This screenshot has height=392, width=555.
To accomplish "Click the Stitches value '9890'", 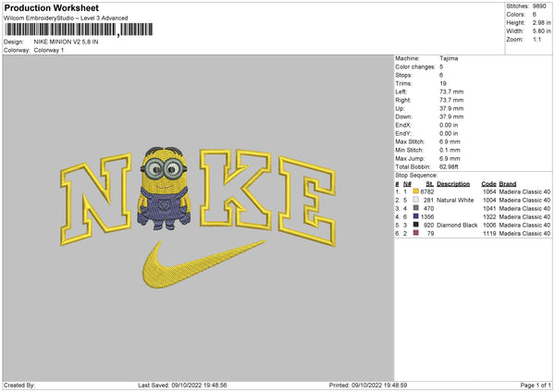I will 539,6.
